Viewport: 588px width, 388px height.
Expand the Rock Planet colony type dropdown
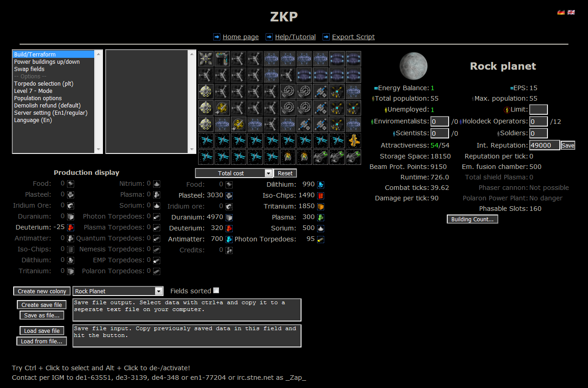[159, 291]
